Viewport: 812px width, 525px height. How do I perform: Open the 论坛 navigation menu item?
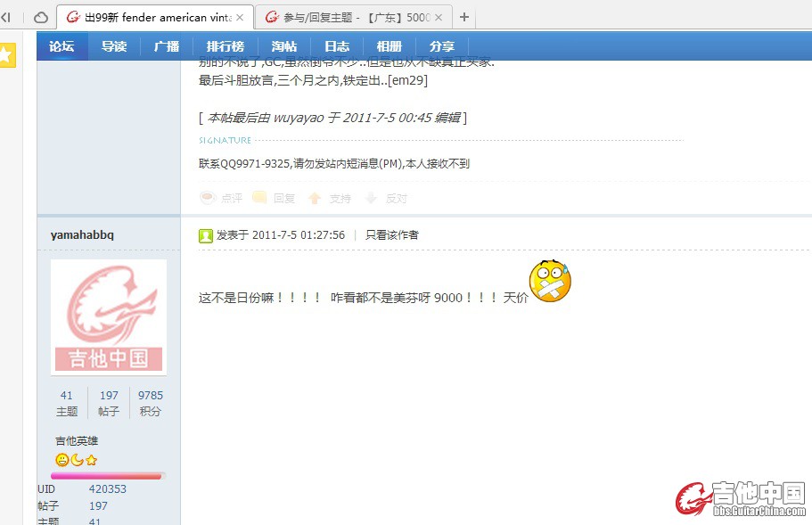pos(62,46)
